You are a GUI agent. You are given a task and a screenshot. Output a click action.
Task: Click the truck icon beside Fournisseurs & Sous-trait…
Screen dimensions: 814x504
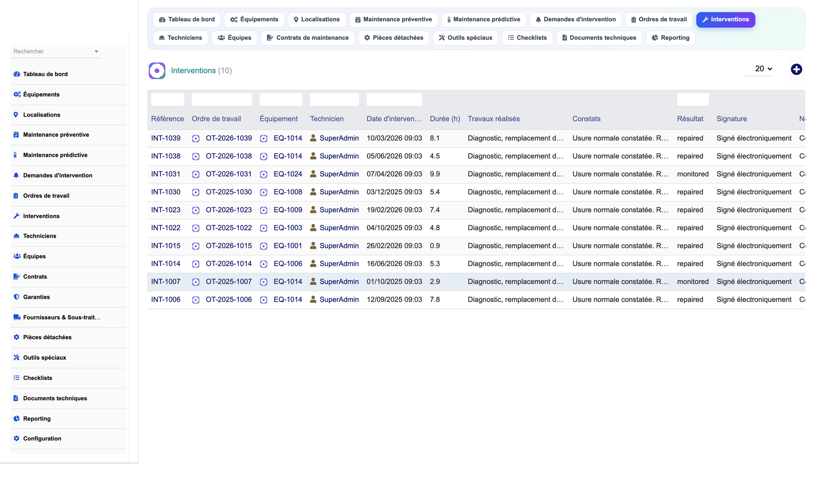(x=17, y=317)
